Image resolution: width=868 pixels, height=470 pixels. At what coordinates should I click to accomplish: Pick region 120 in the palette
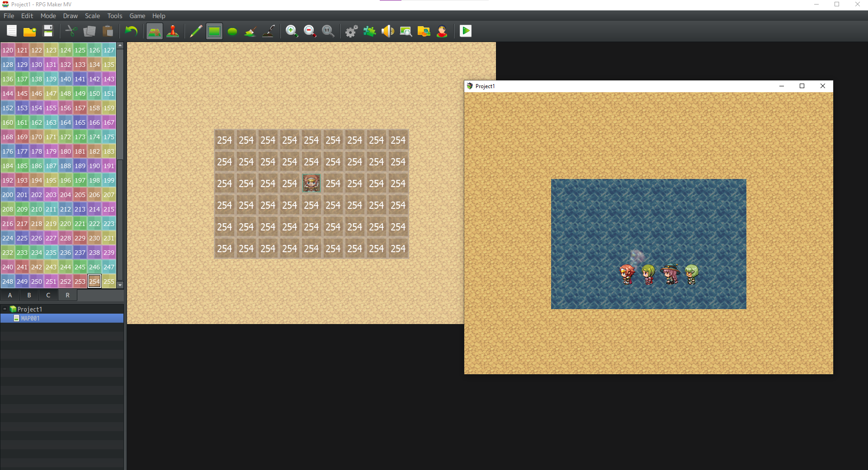8,50
